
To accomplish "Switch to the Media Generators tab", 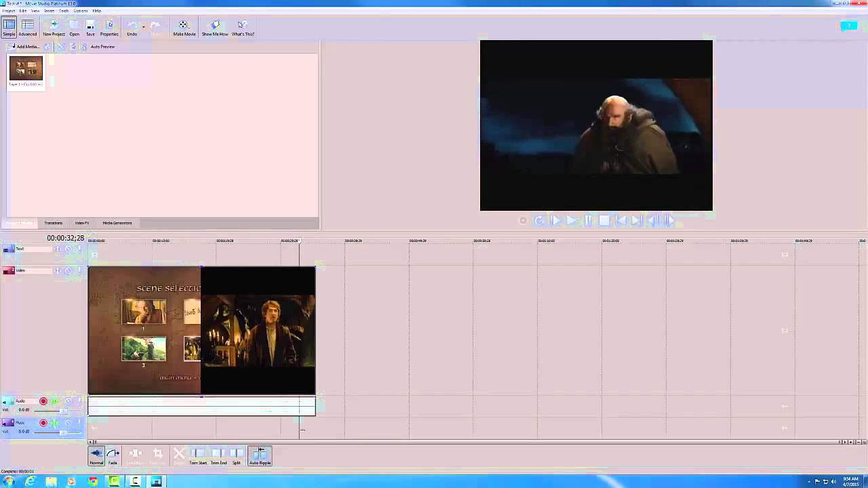I will pos(117,223).
